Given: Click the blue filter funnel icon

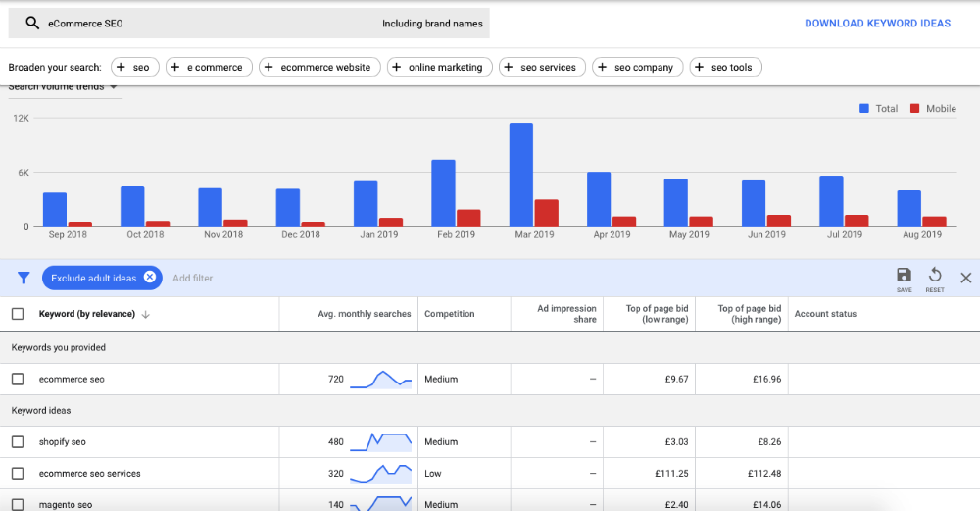Looking at the screenshot, I should [24, 278].
